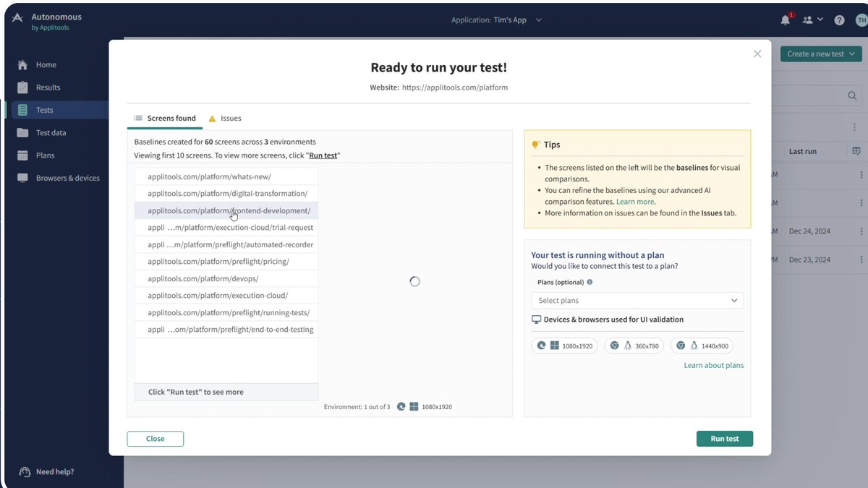Close the dialog with the X icon

point(757,54)
